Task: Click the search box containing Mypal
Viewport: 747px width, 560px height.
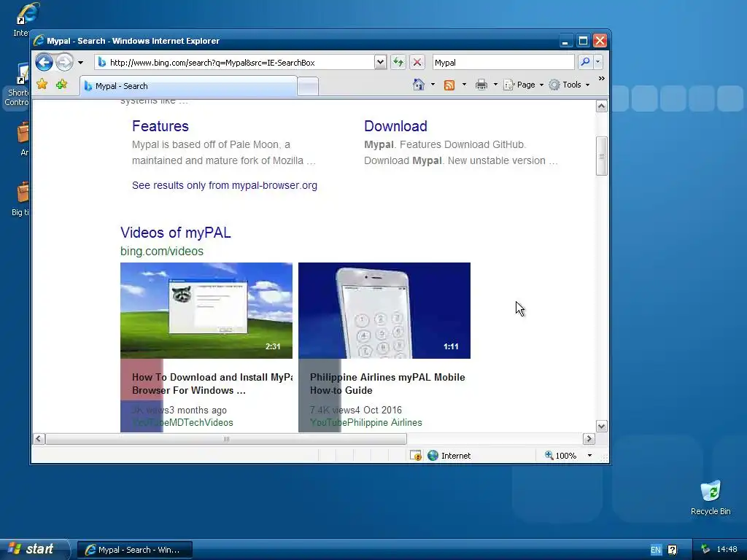Action: pos(503,63)
